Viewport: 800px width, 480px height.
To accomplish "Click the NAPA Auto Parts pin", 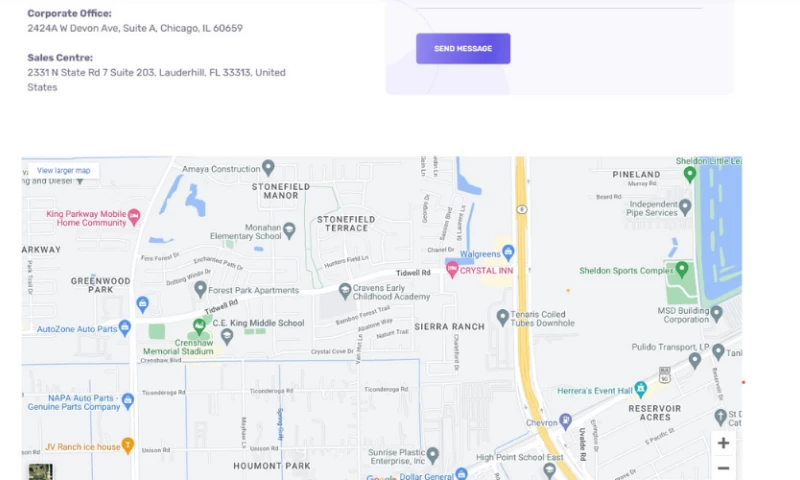I will (x=128, y=401).
